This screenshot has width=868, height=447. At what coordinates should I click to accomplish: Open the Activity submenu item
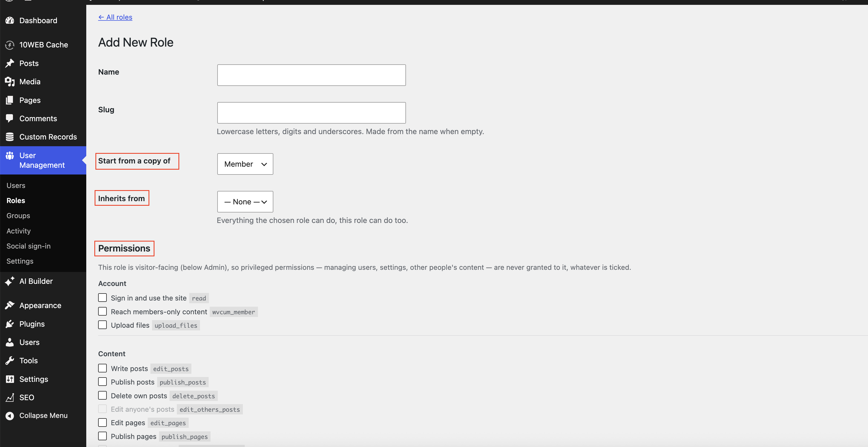point(19,231)
